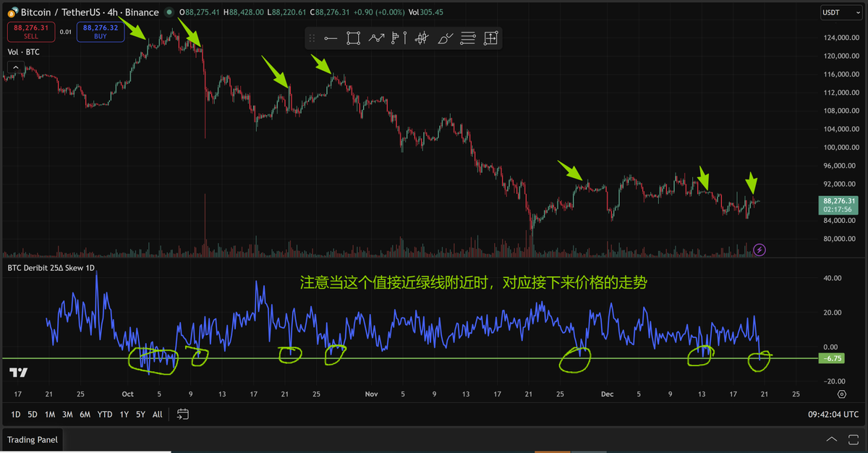
Task: Select the brush drawing tool
Action: click(446, 38)
